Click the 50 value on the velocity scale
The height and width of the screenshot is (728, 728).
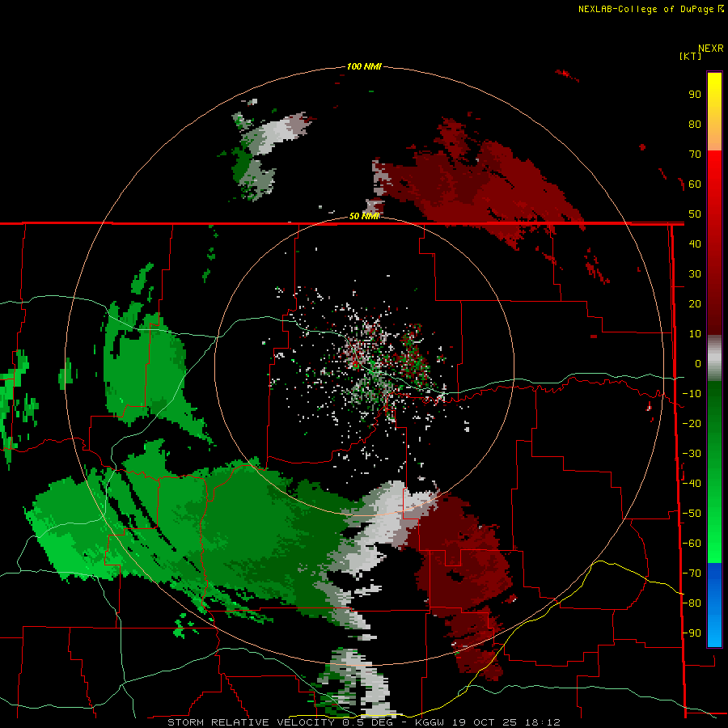pos(695,214)
